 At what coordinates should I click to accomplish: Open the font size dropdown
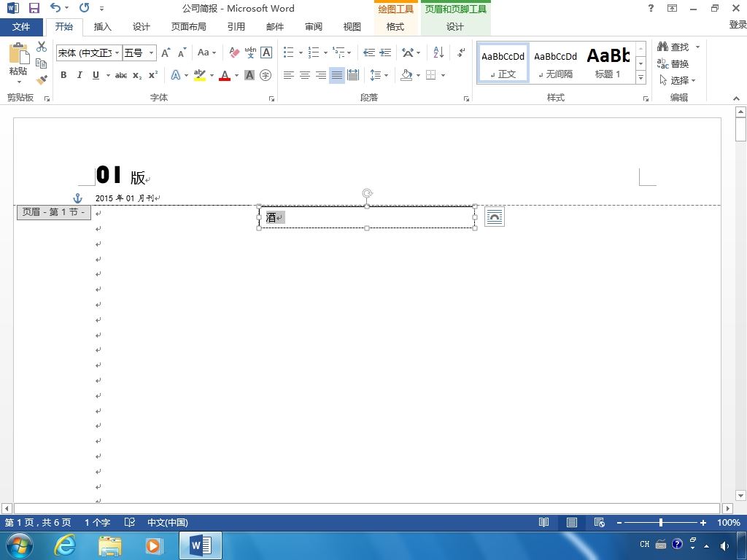click(151, 52)
